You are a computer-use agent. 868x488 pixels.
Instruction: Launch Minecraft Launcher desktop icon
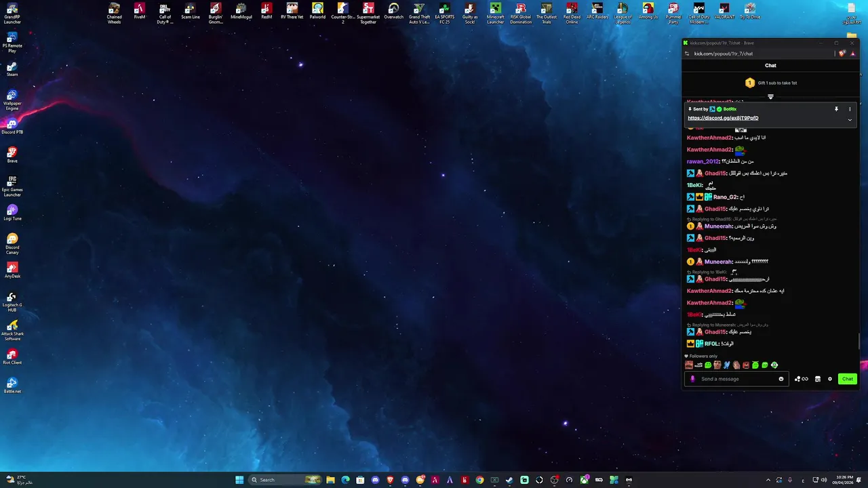(496, 14)
